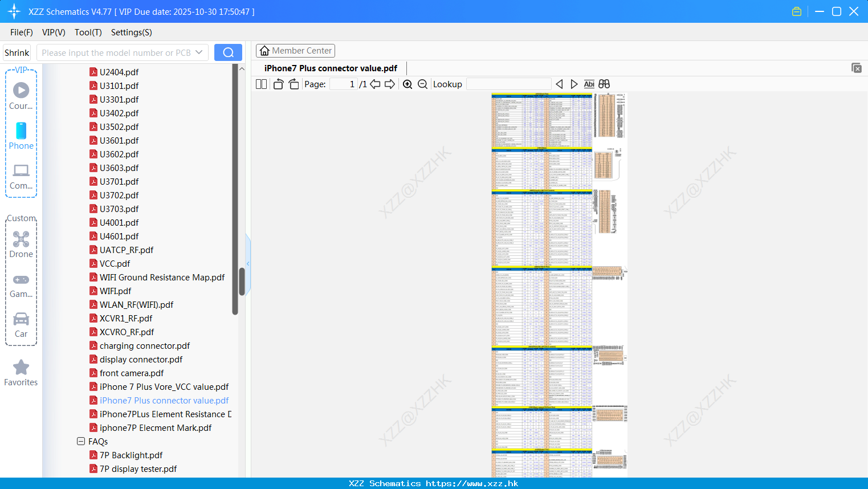Collapse the file tree panel handle
The width and height of the screenshot is (868, 489).
248,263
